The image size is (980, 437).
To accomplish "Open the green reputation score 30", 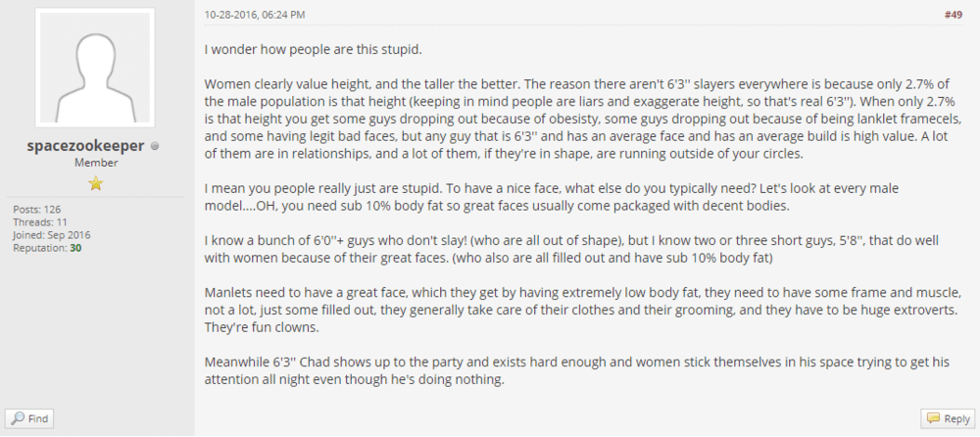I will coord(75,248).
